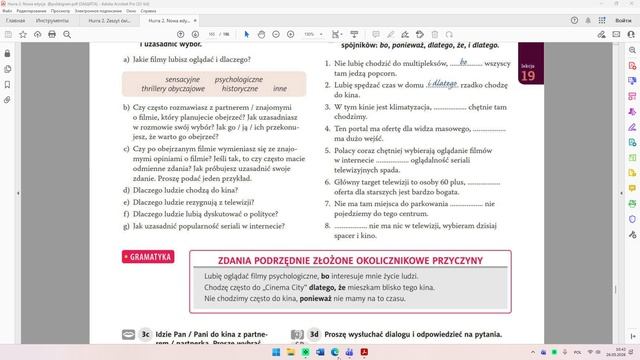Select the arrow selection tool
This screenshot has height=360, width=640.
point(247,35)
